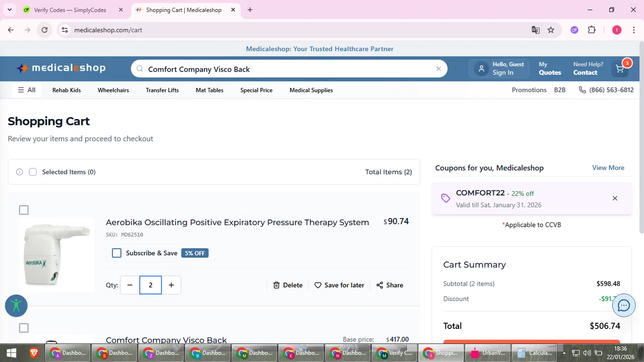The height and width of the screenshot is (362, 644).
Task: Select the Aerobika item checkbox
Action: click(x=24, y=210)
